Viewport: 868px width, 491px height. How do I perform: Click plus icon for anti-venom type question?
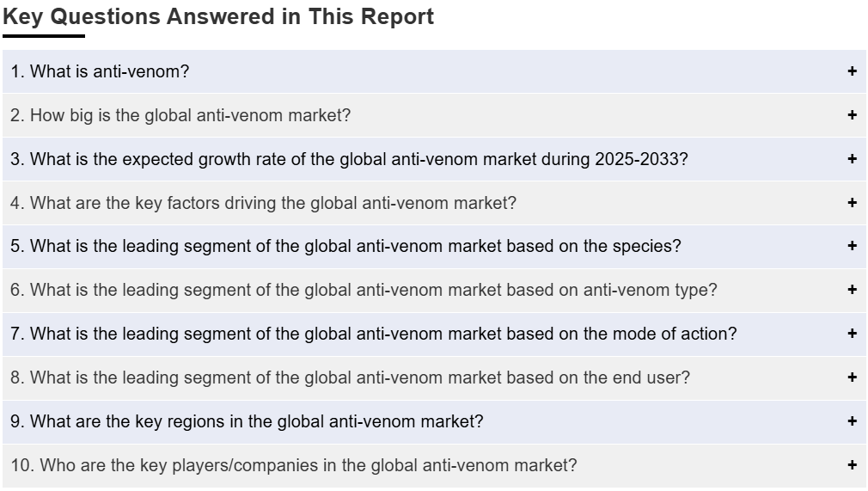click(852, 289)
